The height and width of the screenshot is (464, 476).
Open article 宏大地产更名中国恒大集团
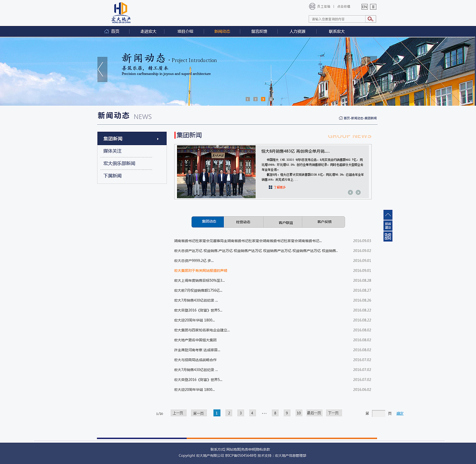tap(195, 340)
